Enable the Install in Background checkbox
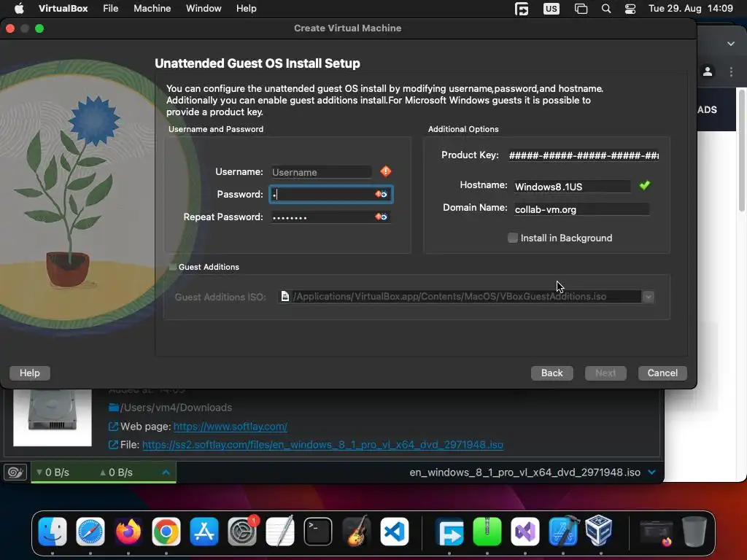Viewport: 747px width, 560px height. (x=513, y=238)
